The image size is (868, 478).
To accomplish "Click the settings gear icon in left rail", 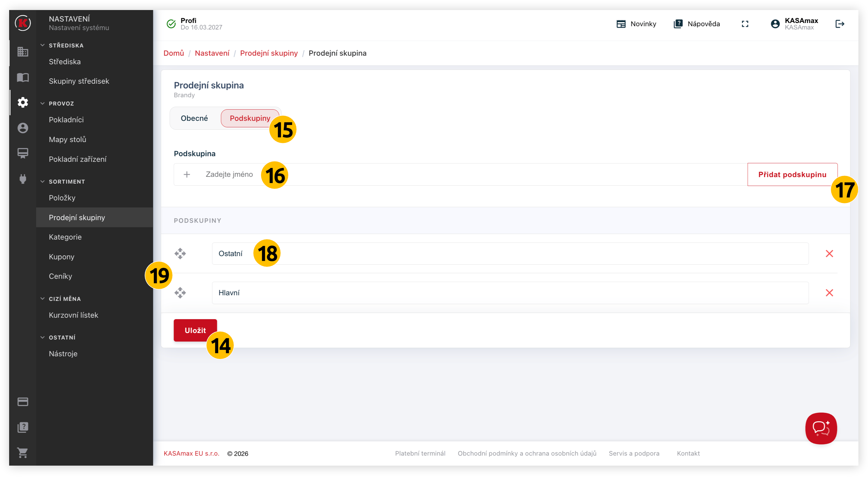I will (23, 102).
